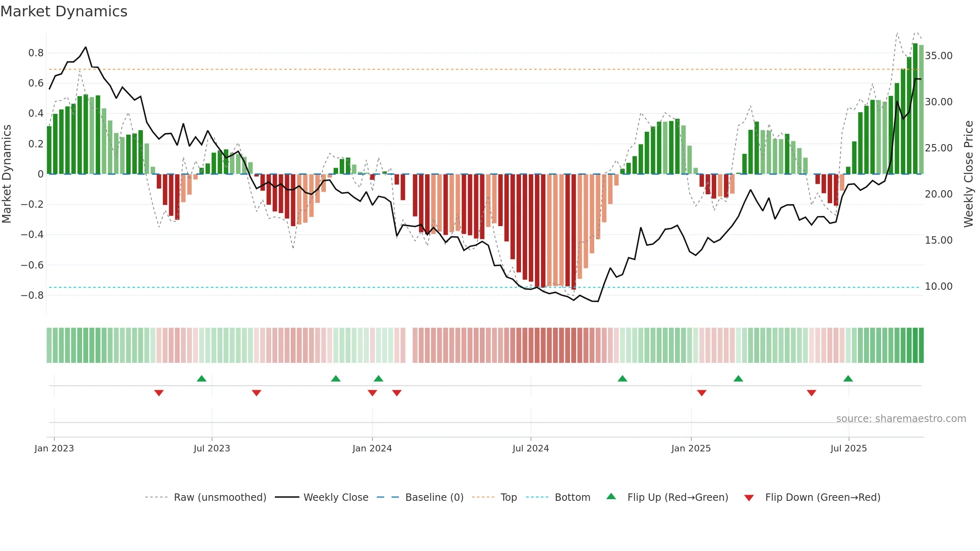Click the flip up marker near Jul 2023
Screen dimensions: 980x551
click(x=202, y=378)
